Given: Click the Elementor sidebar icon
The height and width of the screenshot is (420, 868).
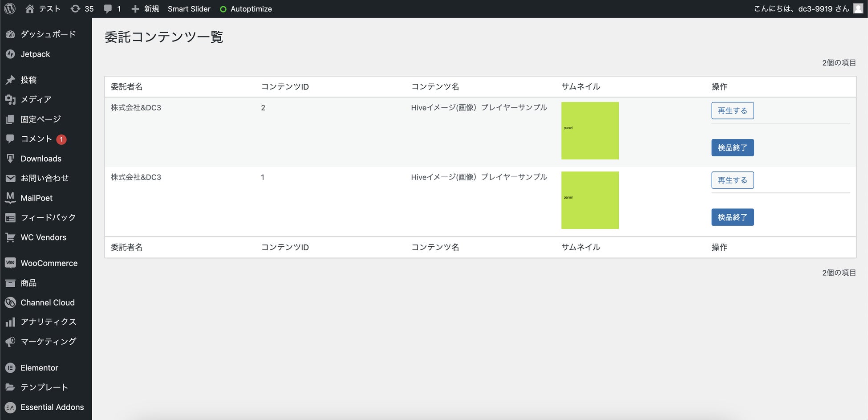Looking at the screenshot, I should click(x=10, y=368).
